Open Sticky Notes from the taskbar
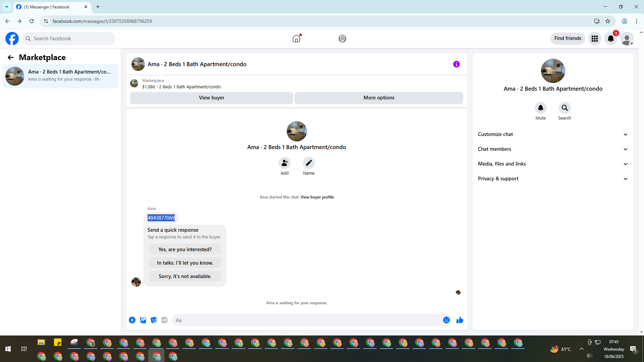This screenshot has width=644, height=362. point(58,342)
